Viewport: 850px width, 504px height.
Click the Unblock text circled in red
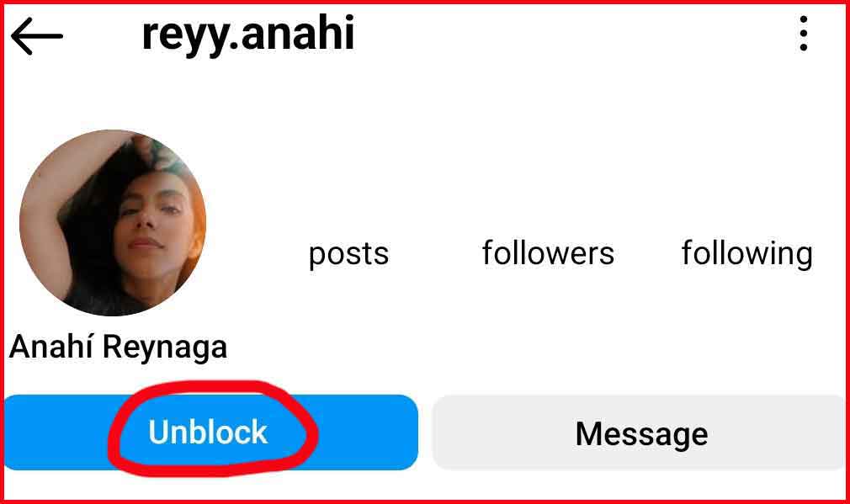208,432
